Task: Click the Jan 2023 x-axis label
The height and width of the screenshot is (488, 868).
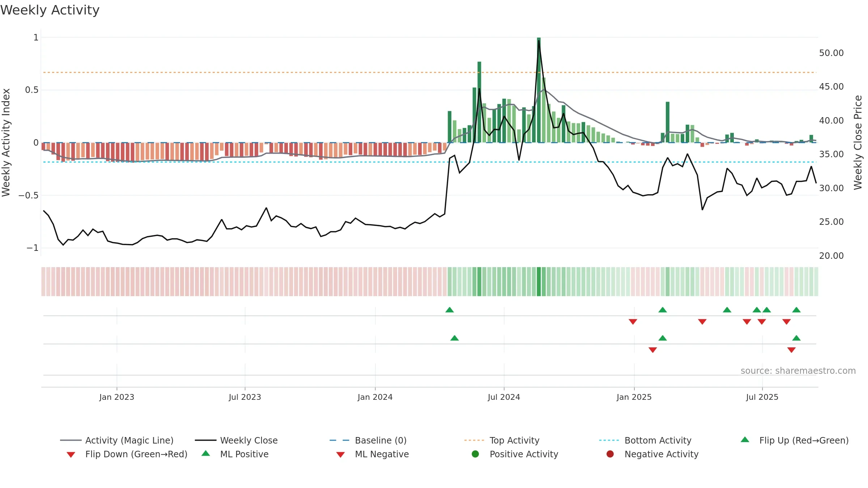Action: pos(117,397)
